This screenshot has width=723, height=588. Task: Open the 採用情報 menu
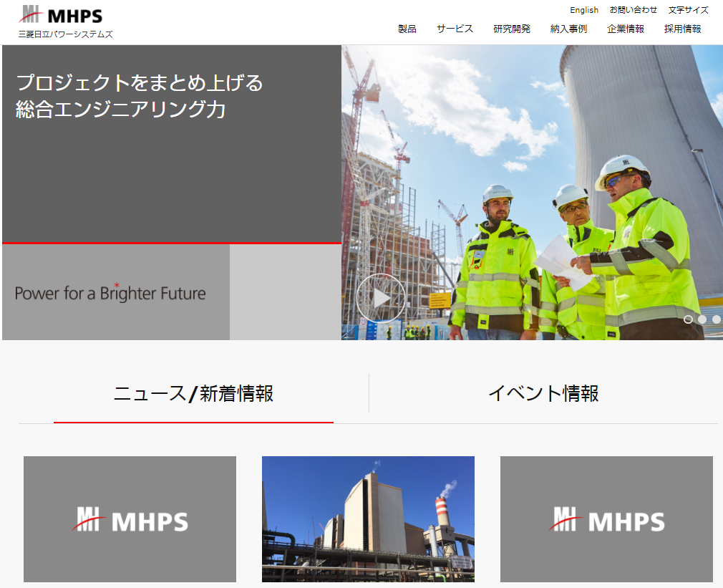(x=682, y=29)
